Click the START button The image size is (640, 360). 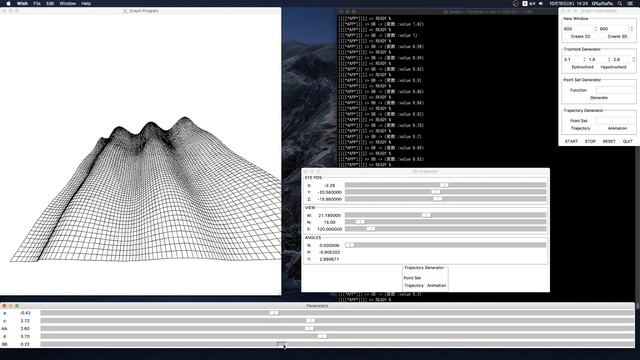point(571,141)
